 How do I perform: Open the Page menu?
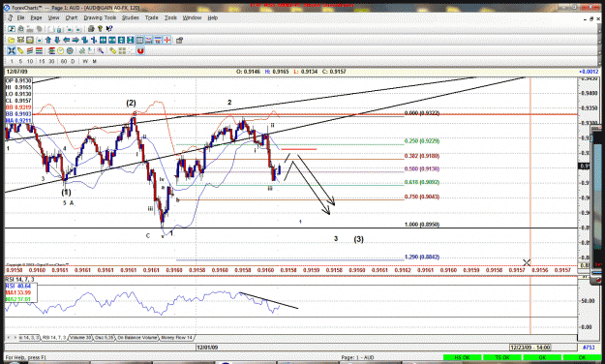pyautogui.click(x=36, y=17)
